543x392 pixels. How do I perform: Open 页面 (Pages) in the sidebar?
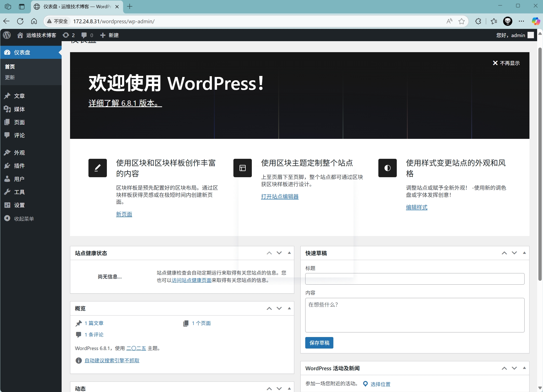pos(31,122)
